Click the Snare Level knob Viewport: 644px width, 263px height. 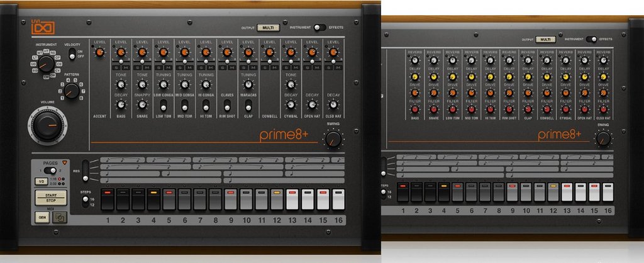142,52
